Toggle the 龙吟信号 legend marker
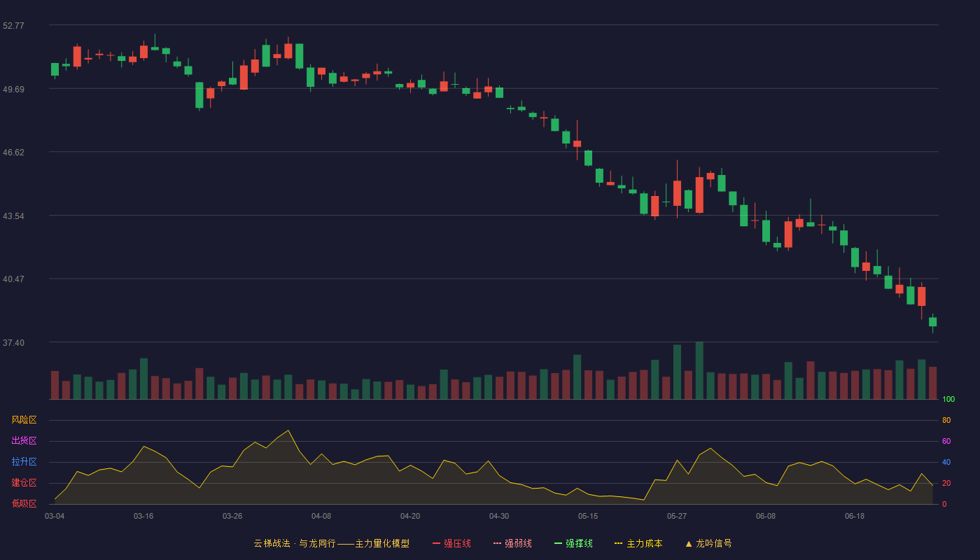The image size is (980, 560). coord(708,543)
